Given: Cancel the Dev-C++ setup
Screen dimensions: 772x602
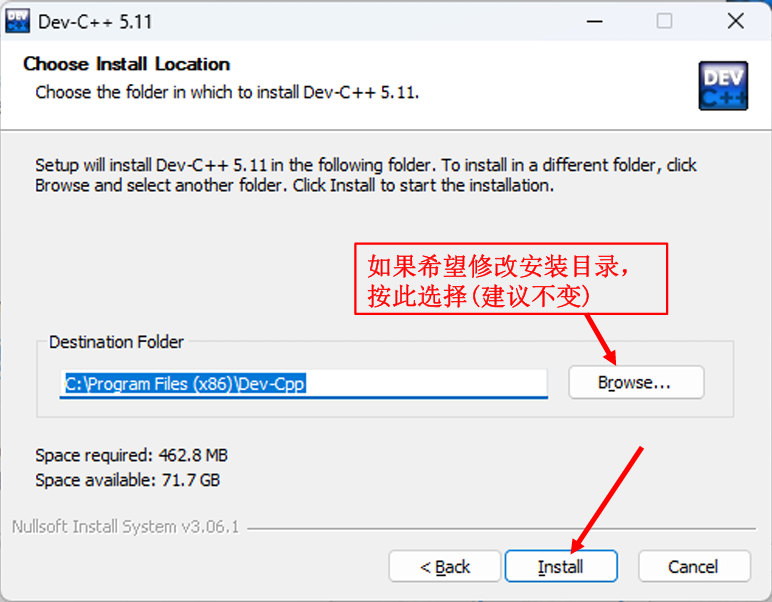Looking at the screenshot, I should (x=693, y=567).
